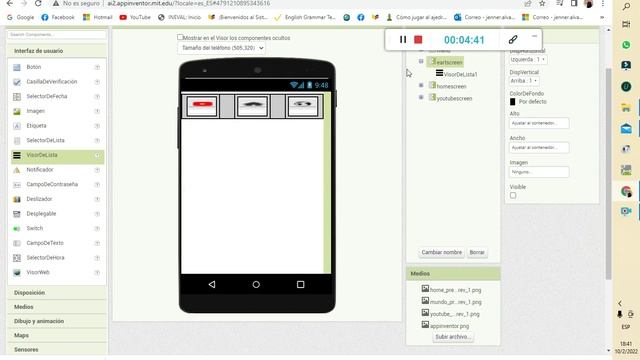Select the Botón component in palette
The width and height of the screenshot is (640, 360).
[33, 67]
